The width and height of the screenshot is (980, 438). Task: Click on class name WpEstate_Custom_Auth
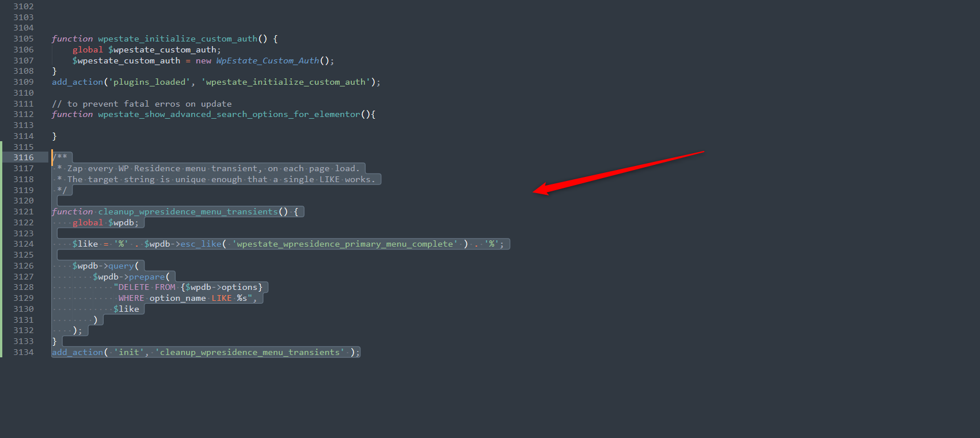[267, 61]
